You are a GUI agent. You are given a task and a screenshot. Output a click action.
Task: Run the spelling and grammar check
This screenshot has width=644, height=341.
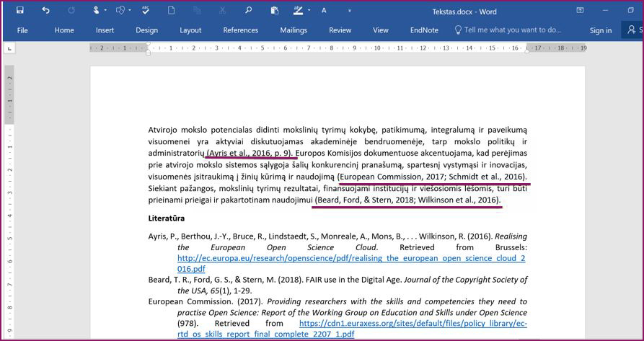click(146, 10)
